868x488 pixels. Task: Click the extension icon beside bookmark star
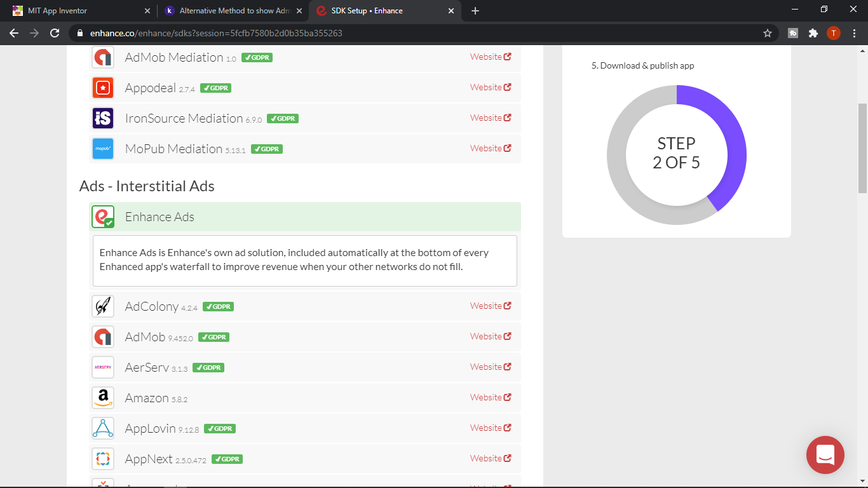click(x=792, y=33)
